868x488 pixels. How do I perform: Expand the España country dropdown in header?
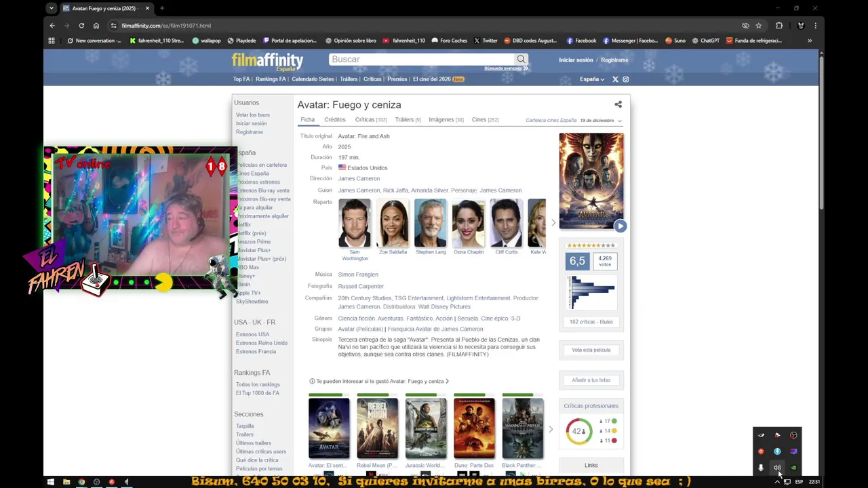pos(592,79)
